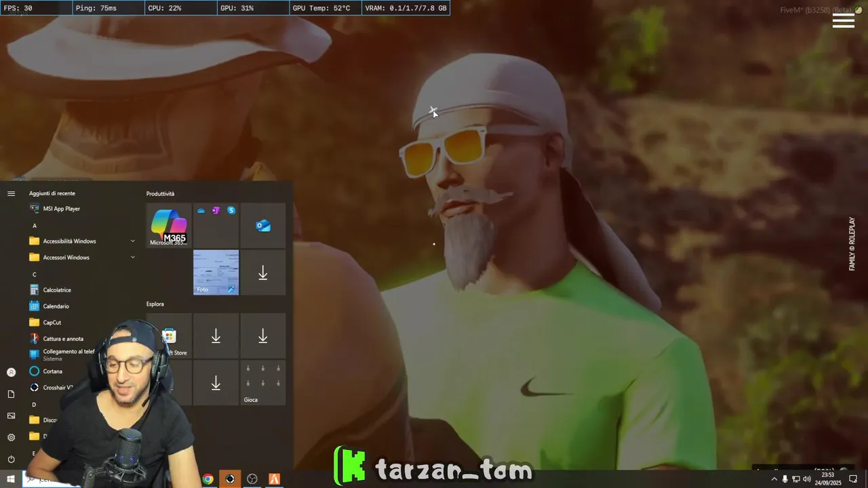The width and height of the screenshot is (868, 488).
Task: Open the Foto live tile
Action: 216,272
